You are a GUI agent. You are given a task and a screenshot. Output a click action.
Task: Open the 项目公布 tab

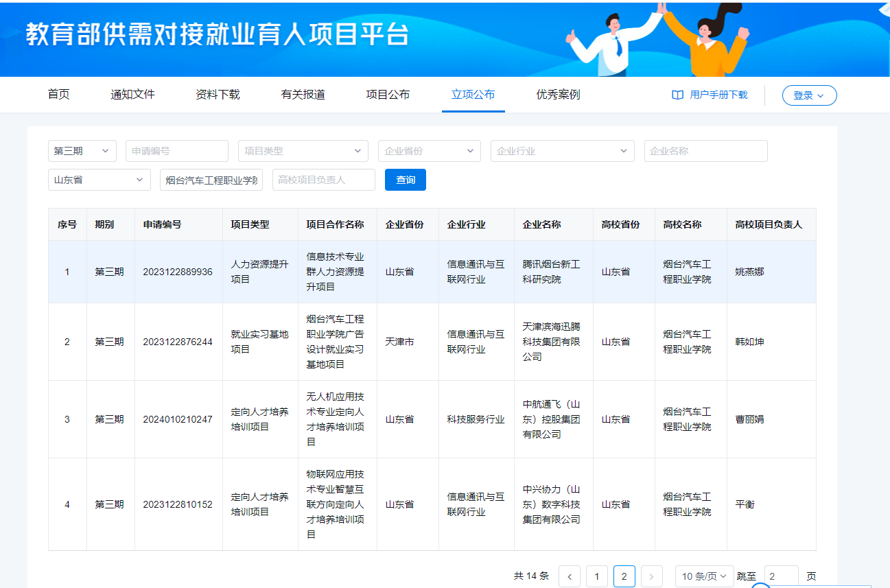388,95
